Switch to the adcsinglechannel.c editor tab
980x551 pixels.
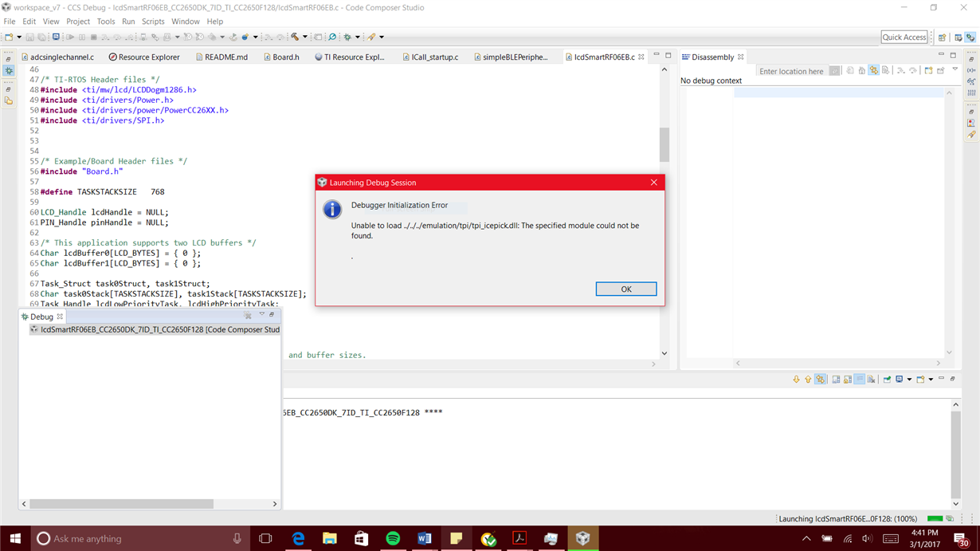tap(57, 57)
